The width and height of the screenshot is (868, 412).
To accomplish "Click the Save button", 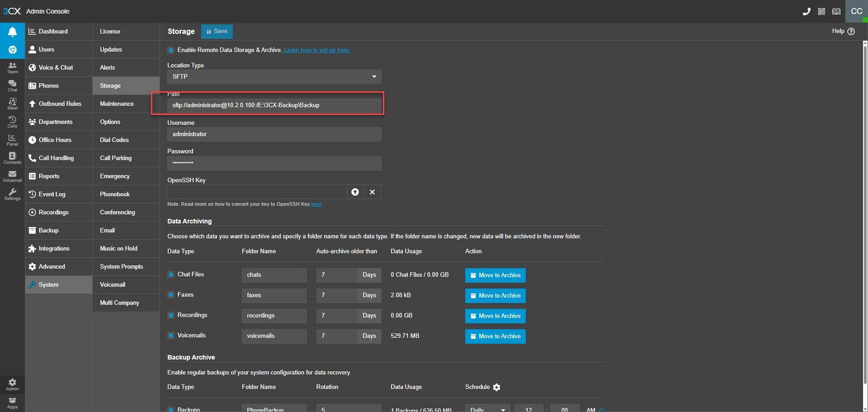I will click(x=217, y=31).
